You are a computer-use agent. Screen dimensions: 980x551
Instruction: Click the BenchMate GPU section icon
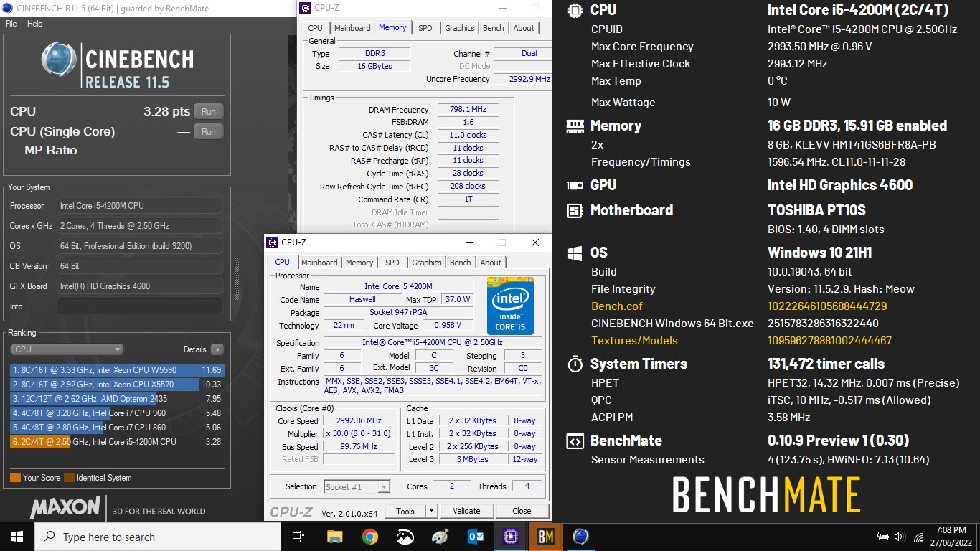pyautogui.click(x=575, y=185)
